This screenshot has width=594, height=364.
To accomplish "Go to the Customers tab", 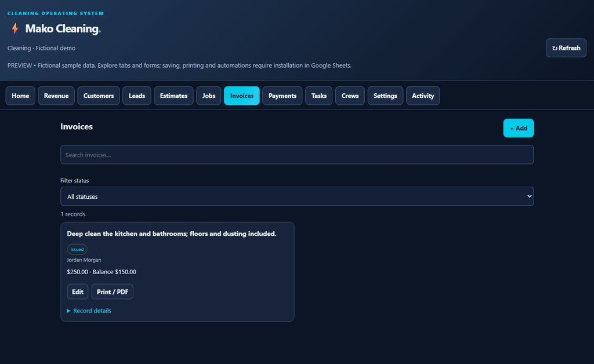I will point(99,96).
